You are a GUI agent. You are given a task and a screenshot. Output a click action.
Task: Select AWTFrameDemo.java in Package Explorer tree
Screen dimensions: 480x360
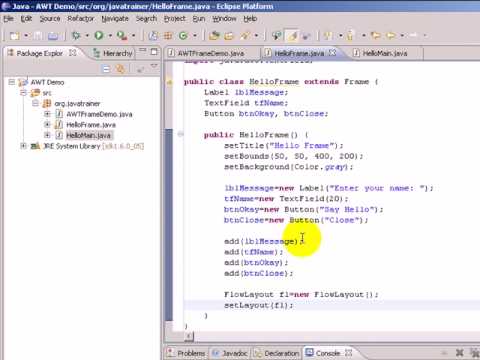pyautogui.click(x=99, y=114)
